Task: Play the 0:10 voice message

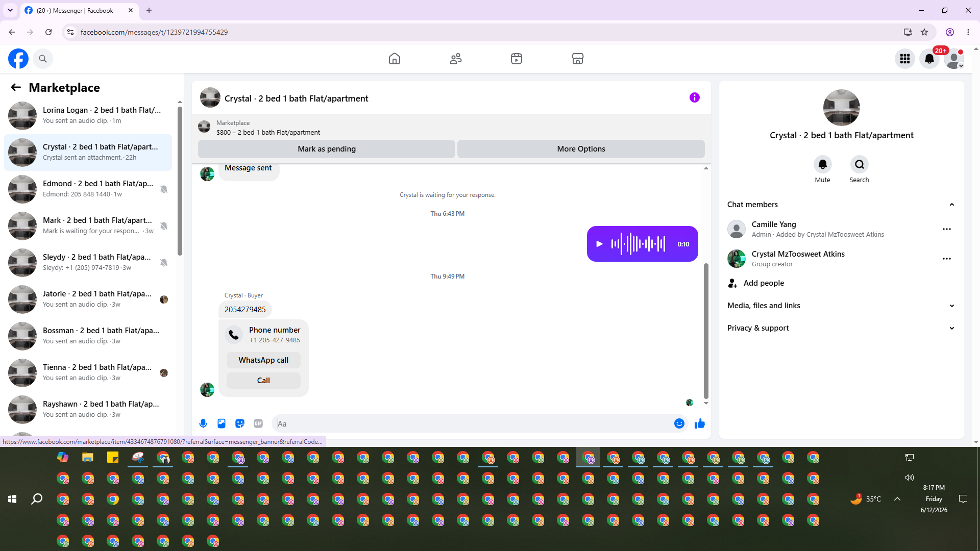Action: pos(600,244)
